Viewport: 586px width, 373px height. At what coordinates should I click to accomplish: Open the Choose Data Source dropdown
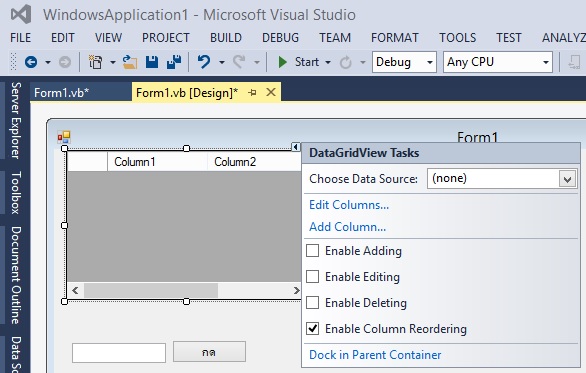567,179
